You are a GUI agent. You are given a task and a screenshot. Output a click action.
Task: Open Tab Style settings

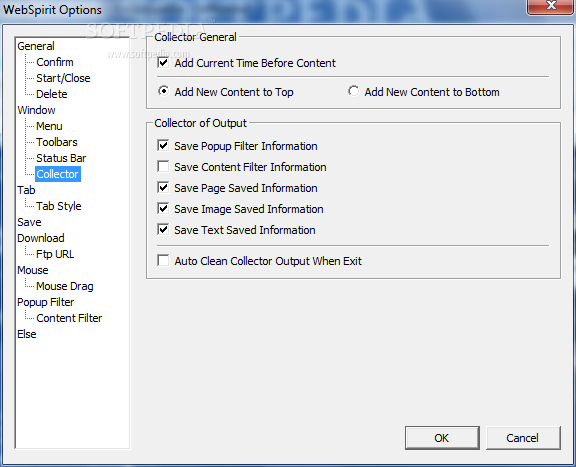[59, 206]
